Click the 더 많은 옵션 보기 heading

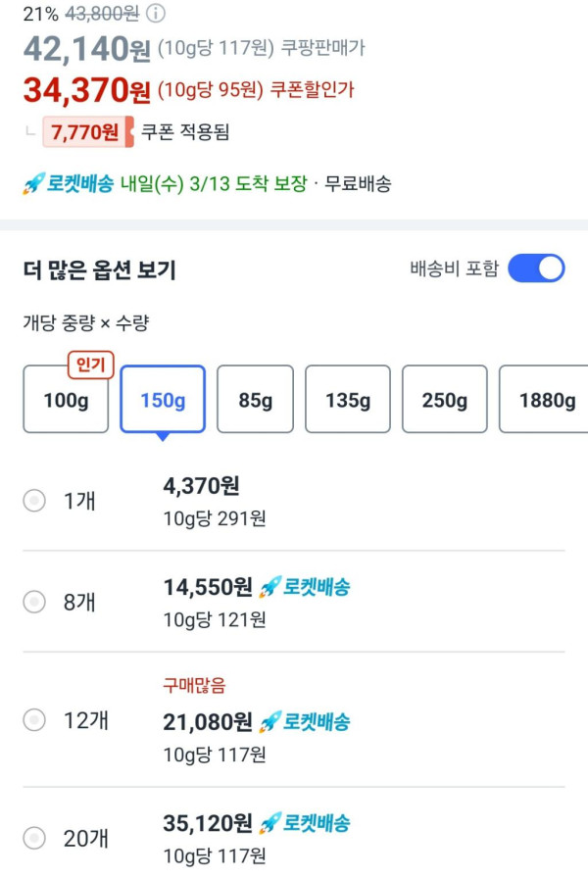click(100, 270)
